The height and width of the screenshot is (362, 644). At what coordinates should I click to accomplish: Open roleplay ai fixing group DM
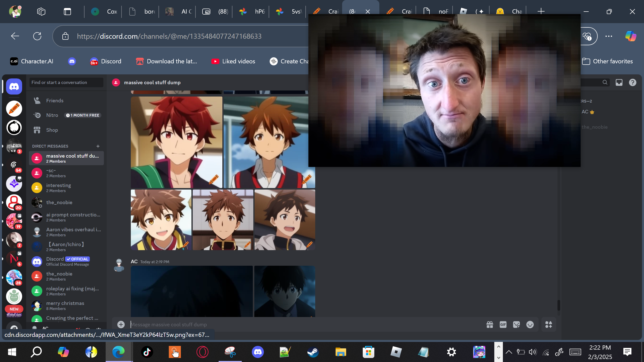click(x=66, y=291)
